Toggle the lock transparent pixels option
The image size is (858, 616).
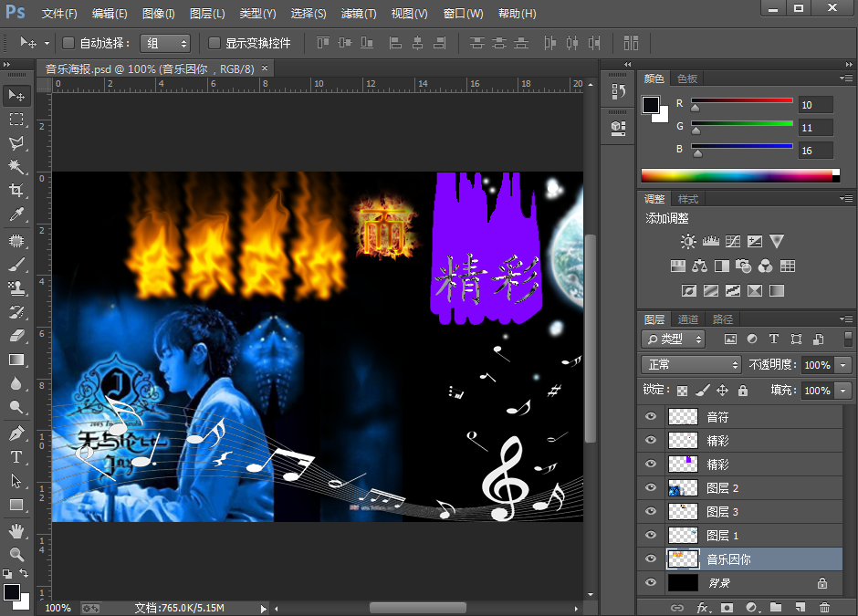[683, 391]
